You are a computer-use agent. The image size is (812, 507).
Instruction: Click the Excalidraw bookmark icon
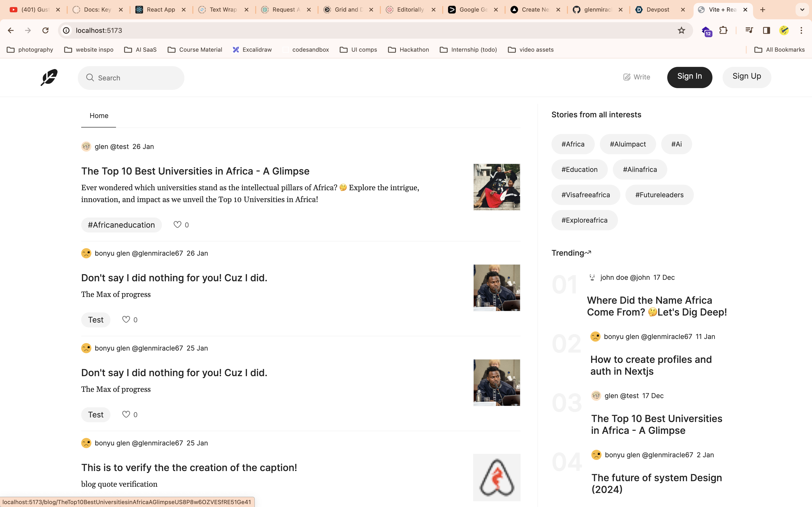(x=236, y=49)
